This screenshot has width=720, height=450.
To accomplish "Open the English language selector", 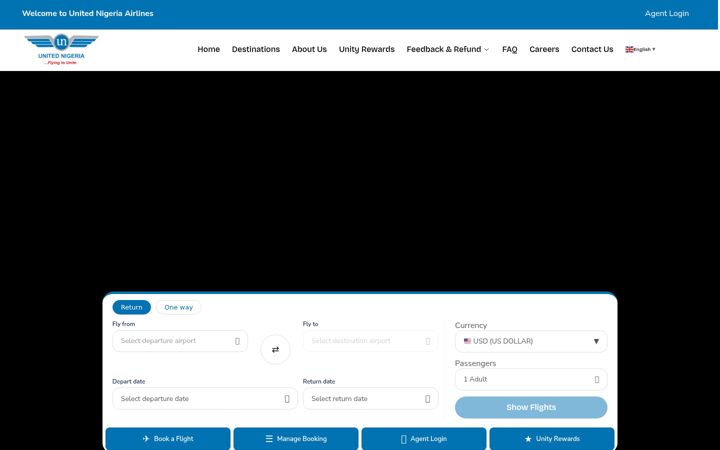I will coord(640,49).
